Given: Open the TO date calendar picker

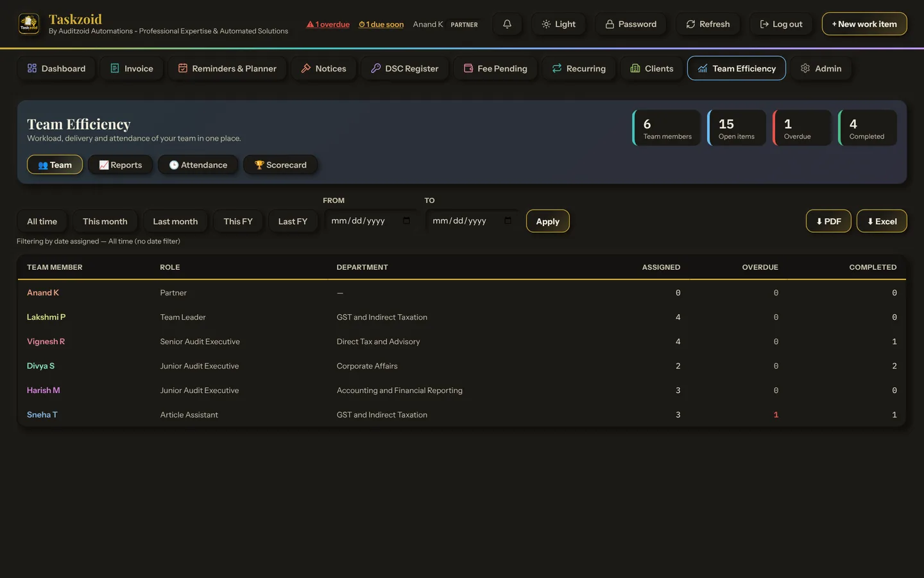Looking at the screenshot, I should pyautogui.click(x=508, y=221).
